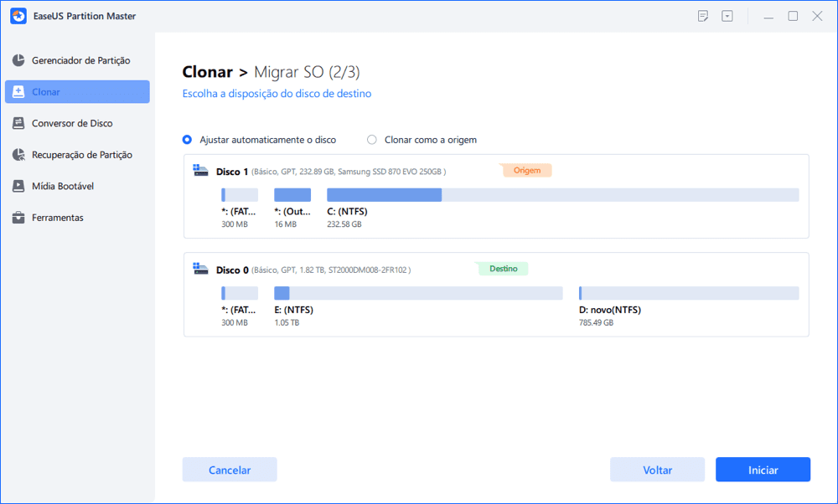
Task: Select the Disco 0 300 MB FAT partition bar
Action: coord(240,293)
